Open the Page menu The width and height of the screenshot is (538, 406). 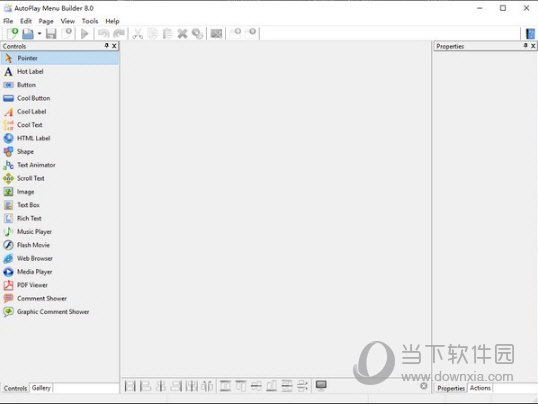(x=46, y=21)
